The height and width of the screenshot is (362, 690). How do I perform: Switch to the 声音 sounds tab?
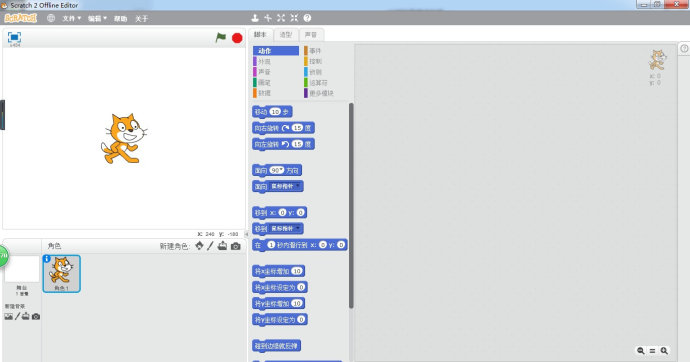click(311, 35)
